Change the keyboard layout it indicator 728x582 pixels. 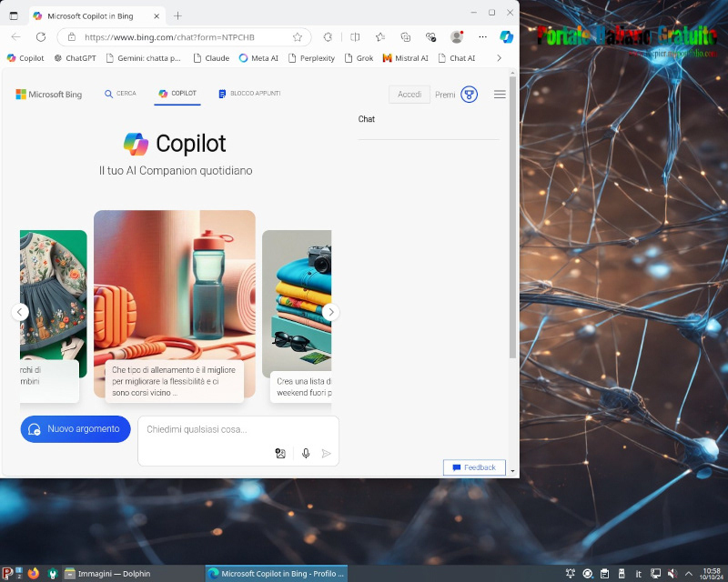(639, 574)
